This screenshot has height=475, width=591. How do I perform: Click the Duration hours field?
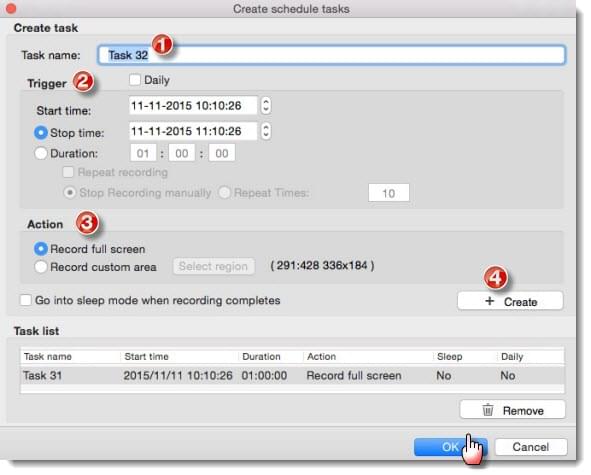coord(143,153)
